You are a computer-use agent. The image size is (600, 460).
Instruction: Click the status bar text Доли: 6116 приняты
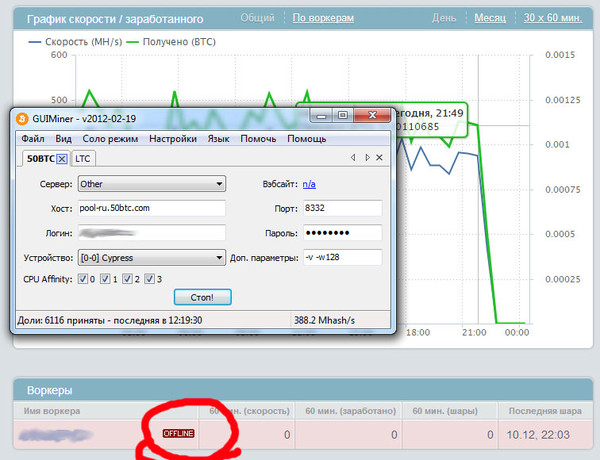click(109, 320)
